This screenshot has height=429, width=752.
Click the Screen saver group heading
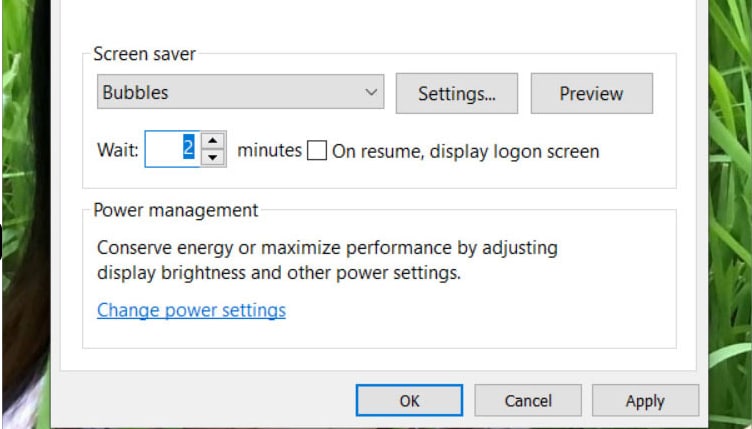pyautogui.click(x=144, y=54)
